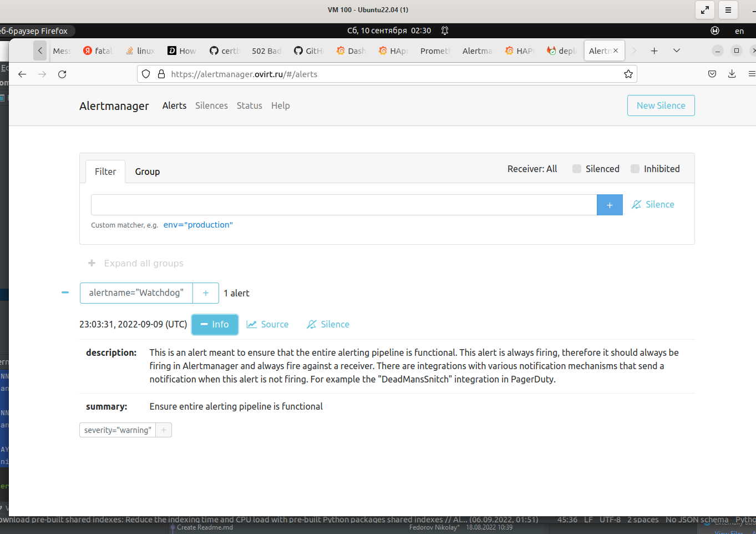Switch to the fatal browser tab
This screenshot has width=756, height=534.
98,51
